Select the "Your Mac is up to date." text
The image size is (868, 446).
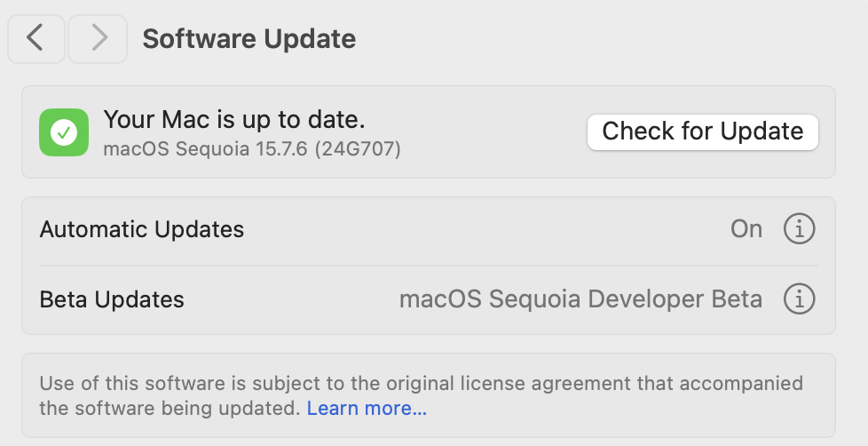[234, 120]
